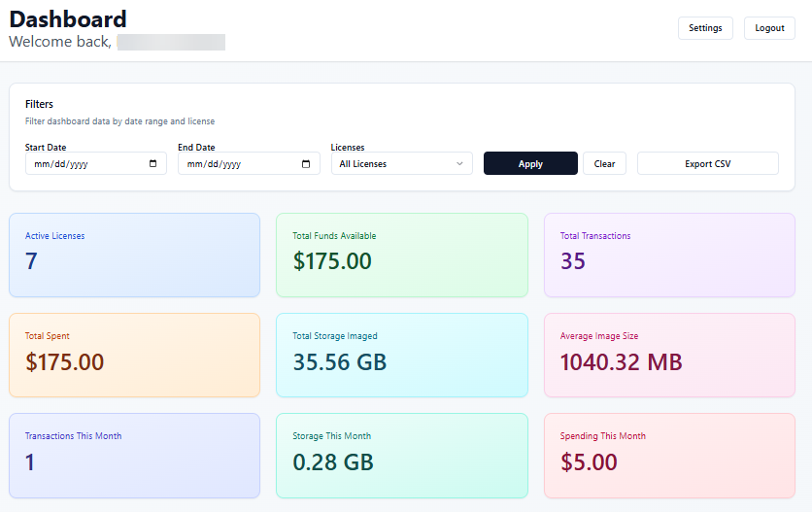812x512 pixels.
Task: Log out using the Logout button
Action: pos(769,28)
